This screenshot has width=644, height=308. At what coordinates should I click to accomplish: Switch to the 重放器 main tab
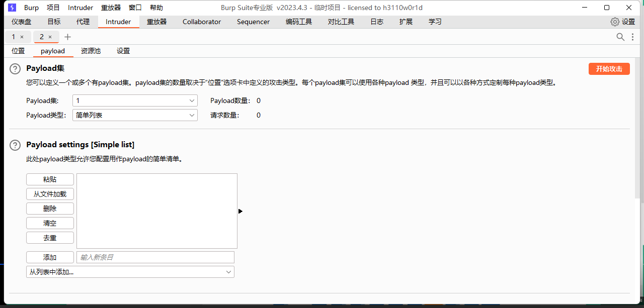click(156, 22)
